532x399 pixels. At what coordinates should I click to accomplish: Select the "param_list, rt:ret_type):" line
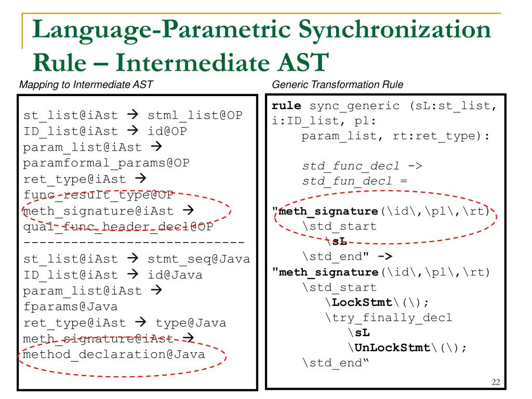click(x=395, y=137)
